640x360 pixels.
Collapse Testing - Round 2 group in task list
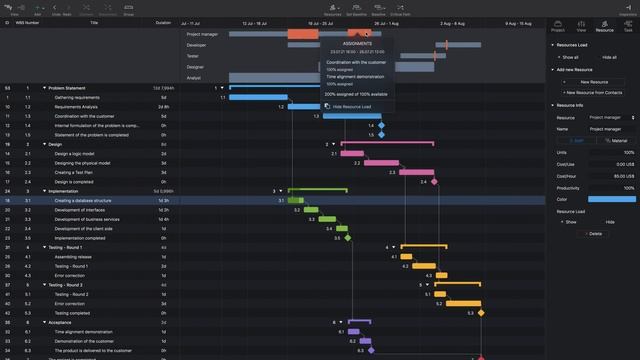pos(44,285)
